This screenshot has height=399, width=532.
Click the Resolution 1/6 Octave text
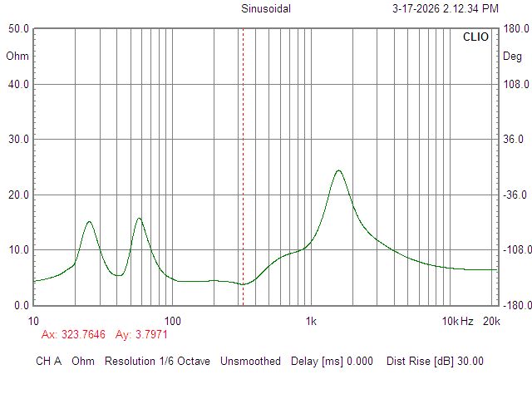(159, 362)
